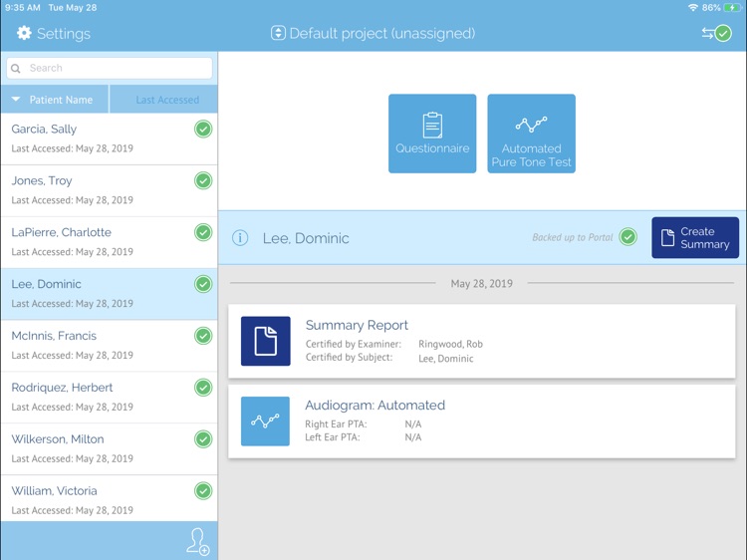Screen dimensions: 747x560
Task: Select patient Rodriquez, Herbert
Action: pyautogui.click(x=110, y=398)
